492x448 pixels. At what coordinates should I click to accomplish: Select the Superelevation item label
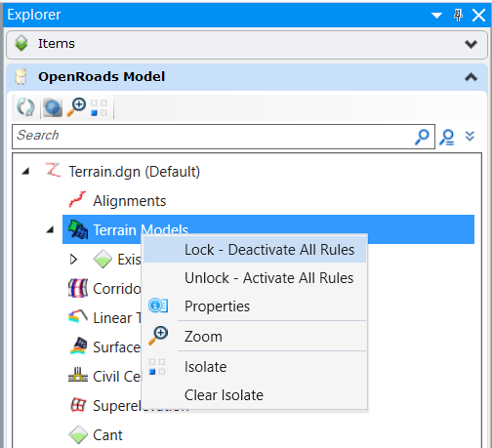tap(117, 406)
